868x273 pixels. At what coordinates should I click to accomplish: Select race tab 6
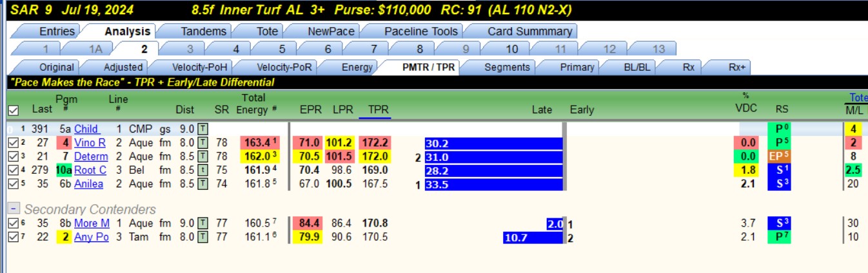click(x=328, y=49)
